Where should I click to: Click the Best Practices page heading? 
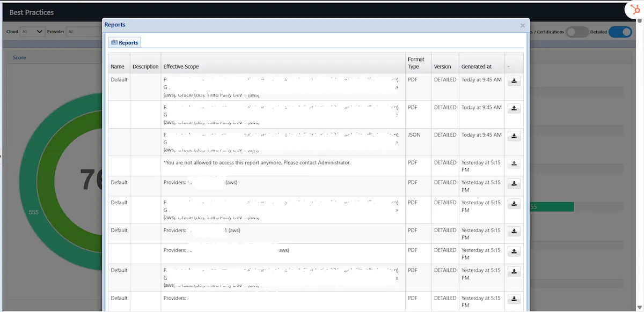pyautogui.click(x=32, y=12)
